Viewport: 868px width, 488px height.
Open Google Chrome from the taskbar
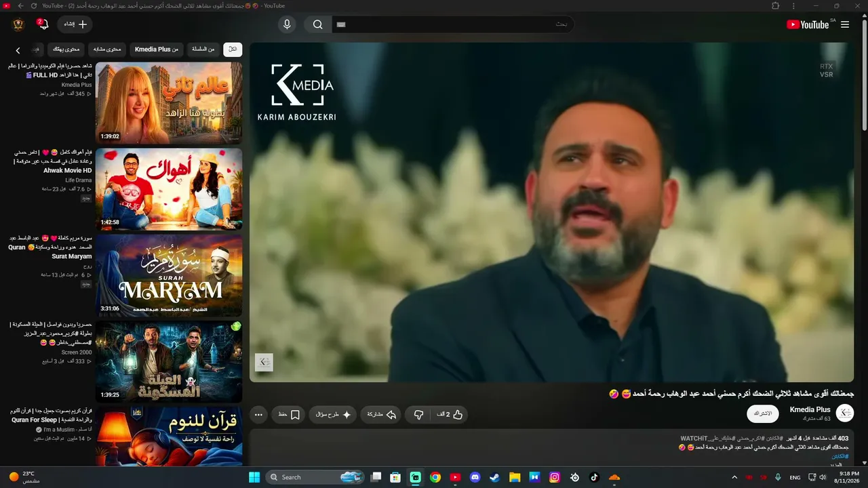[435, 477]
